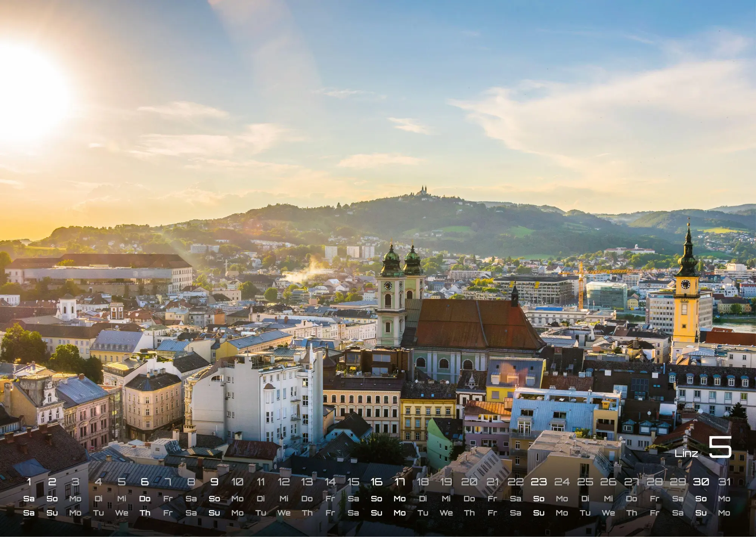Click the 'Linz' caption text

pos(686,453)
